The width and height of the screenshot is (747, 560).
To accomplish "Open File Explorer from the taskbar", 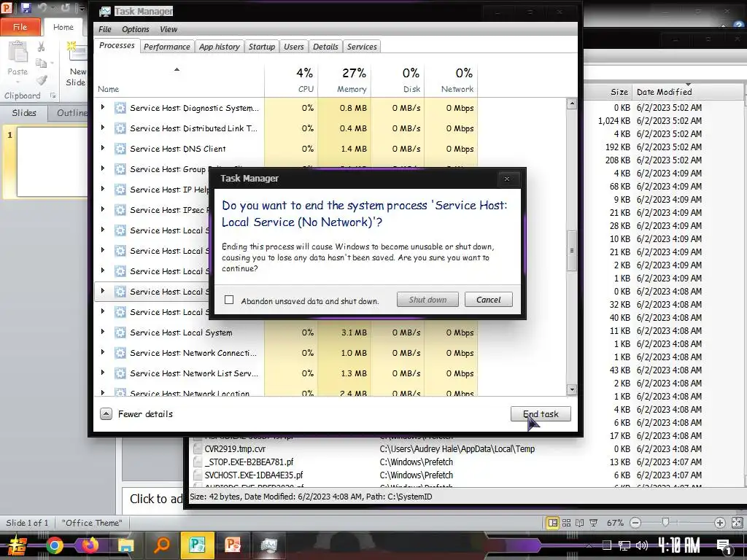I will tap(125, 545).
